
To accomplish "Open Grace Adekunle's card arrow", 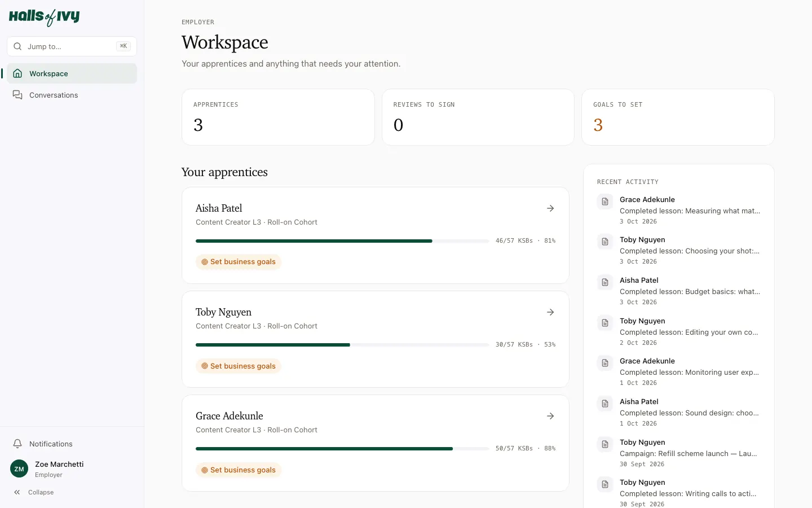I will (550, 416).
